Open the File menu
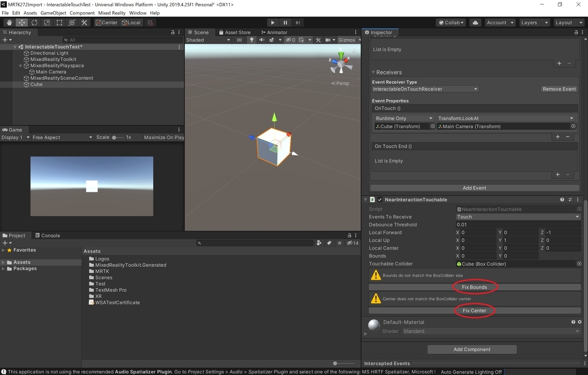Screen dimensions: 588x375 5,13
